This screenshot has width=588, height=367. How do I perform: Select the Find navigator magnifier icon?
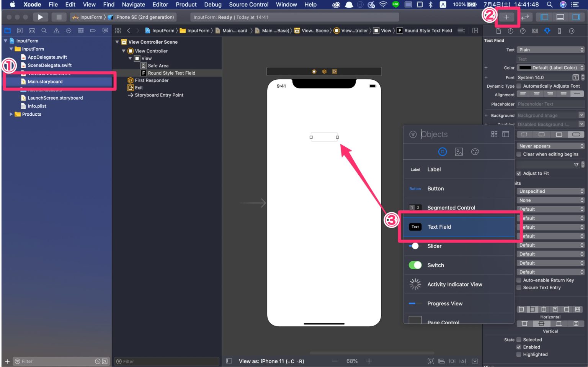(44, 30)
